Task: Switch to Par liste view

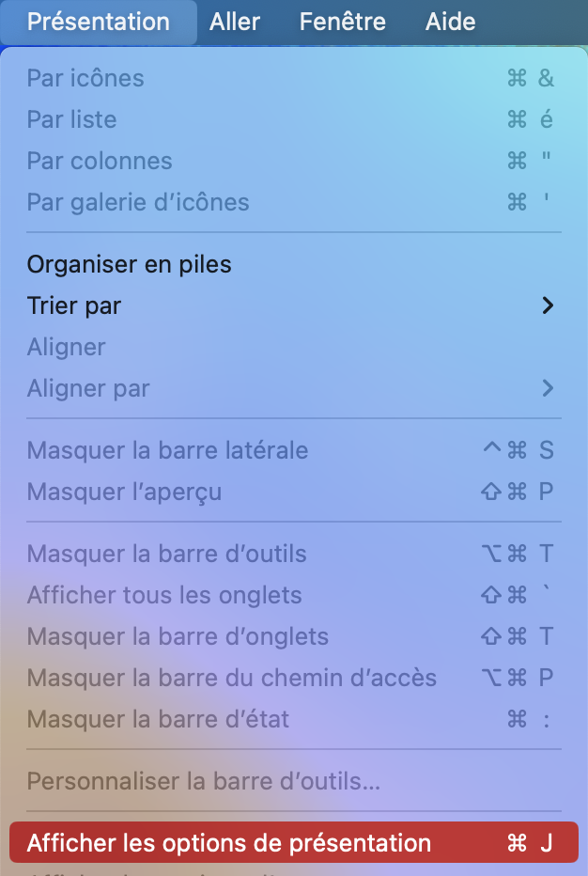Action: [x=72, y=119]
